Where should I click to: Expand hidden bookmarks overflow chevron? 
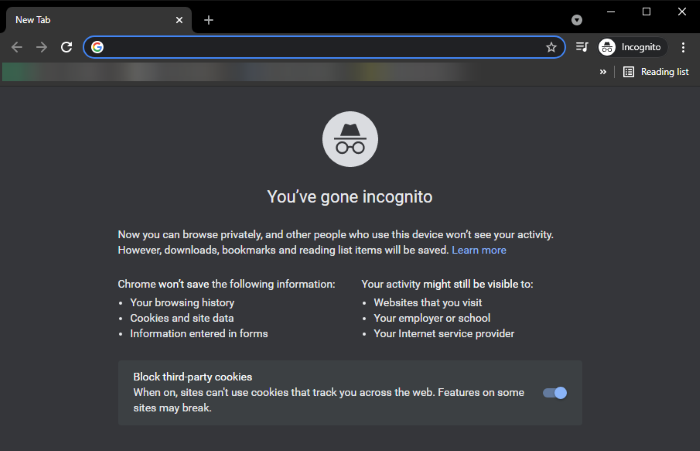click(603, 72)
